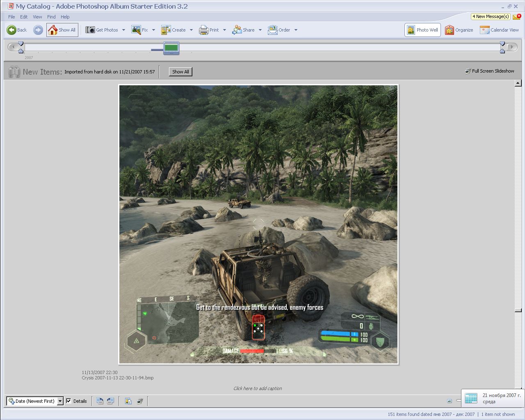Click the '151 items found' status text
The height and width of the screenshot is (420, 525).
coord(431,414)
